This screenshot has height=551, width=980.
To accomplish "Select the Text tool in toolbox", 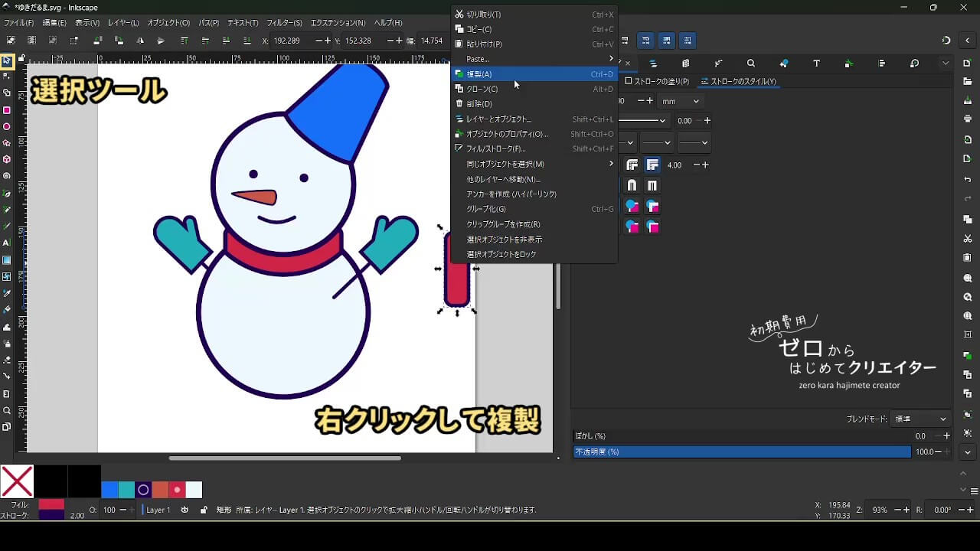I will click(x=7, y=243).
